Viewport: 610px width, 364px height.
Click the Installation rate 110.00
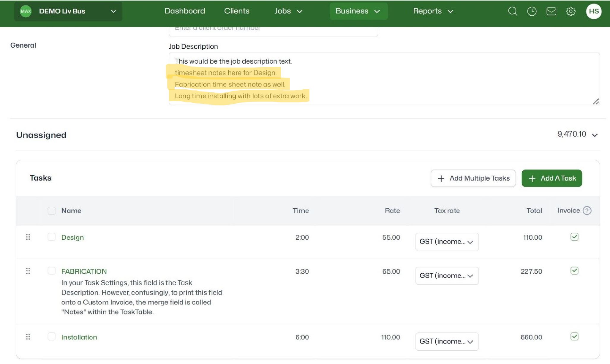click(x=391, y=337)
